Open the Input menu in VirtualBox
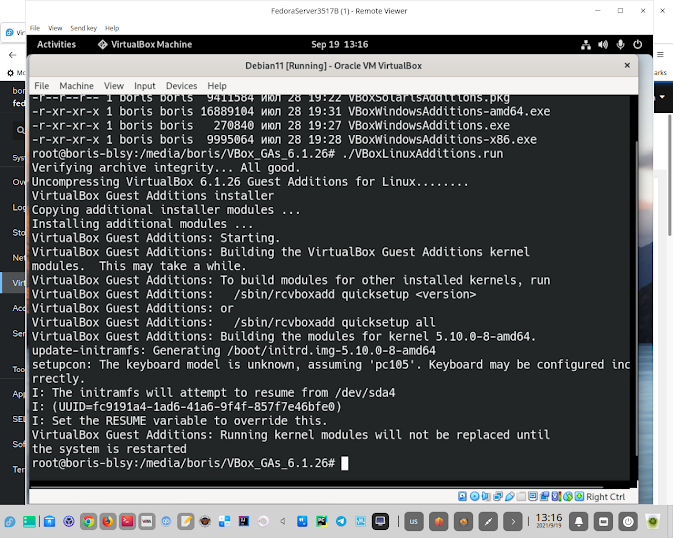This screenshot has height=538, width=673. coord(145,86)
